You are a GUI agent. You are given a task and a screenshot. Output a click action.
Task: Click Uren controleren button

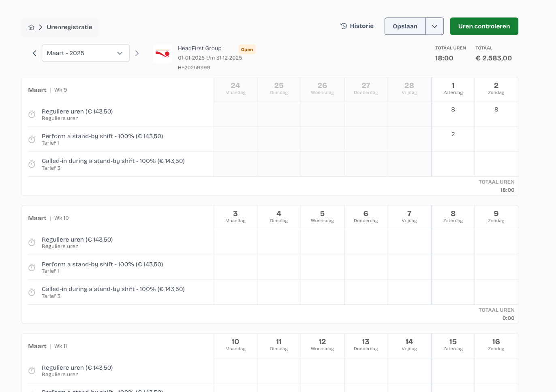pyautogui.click(x=484, y=26)
